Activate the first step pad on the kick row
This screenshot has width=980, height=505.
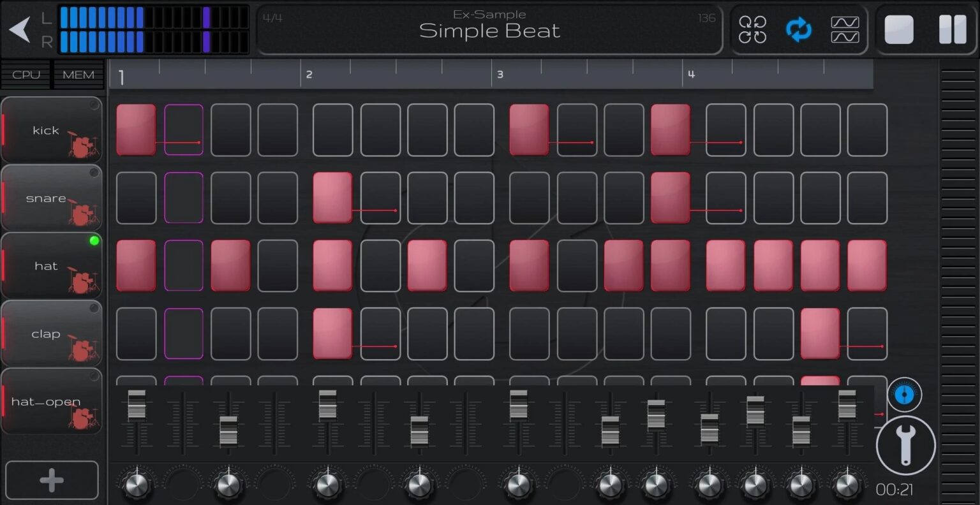(136, 129)
